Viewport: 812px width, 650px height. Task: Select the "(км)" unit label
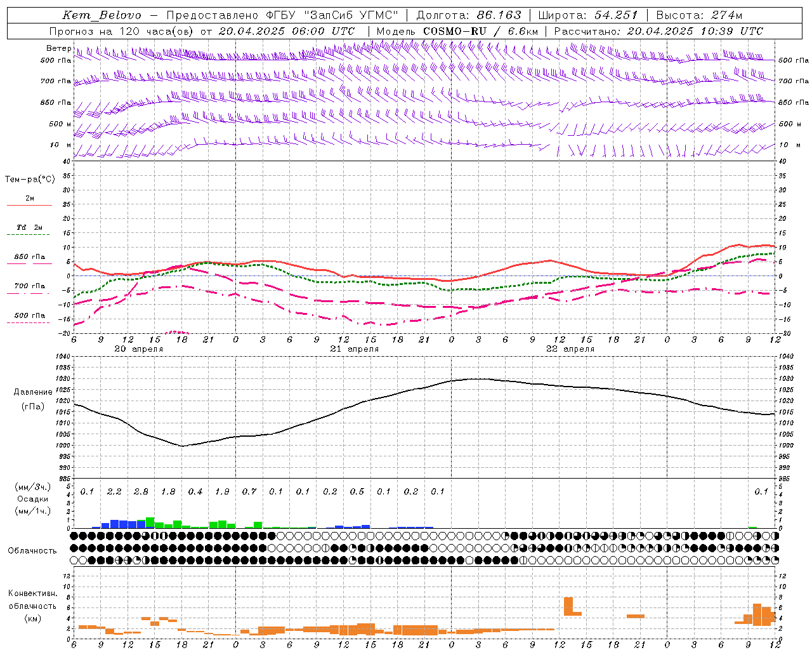(x=32, y=618)
